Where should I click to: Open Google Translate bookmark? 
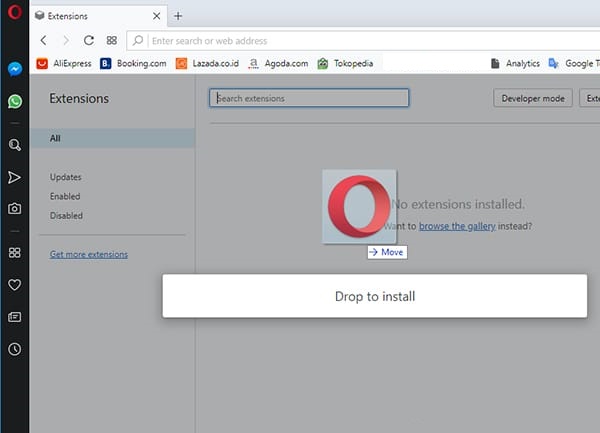tap(574, 63)
